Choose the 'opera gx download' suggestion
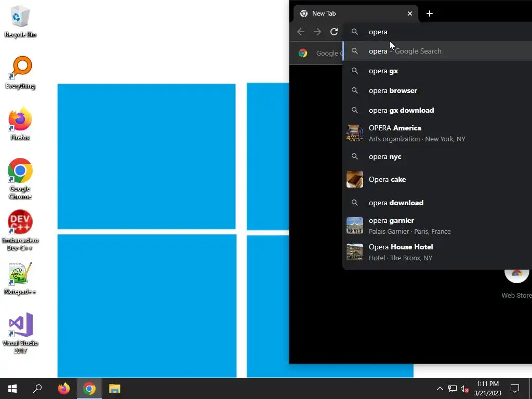Screen dimensions: 532x399 coord(437,110)
